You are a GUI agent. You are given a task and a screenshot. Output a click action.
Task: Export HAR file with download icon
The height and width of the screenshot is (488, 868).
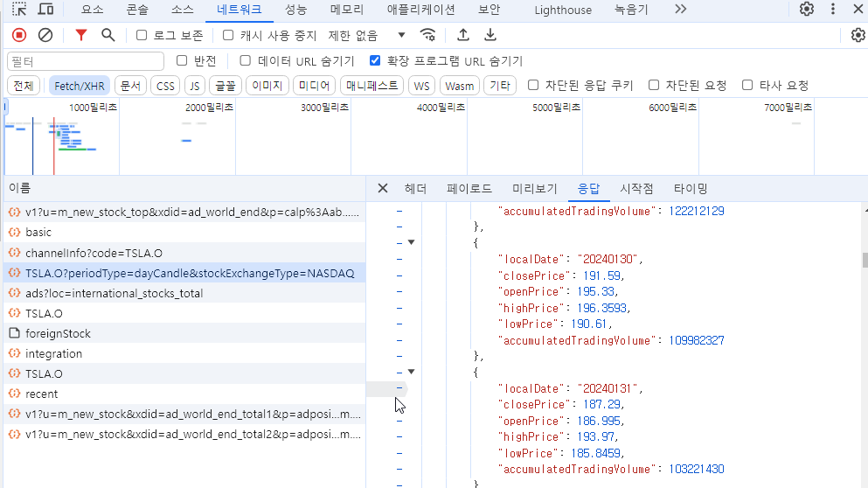(x=490, y=35)
